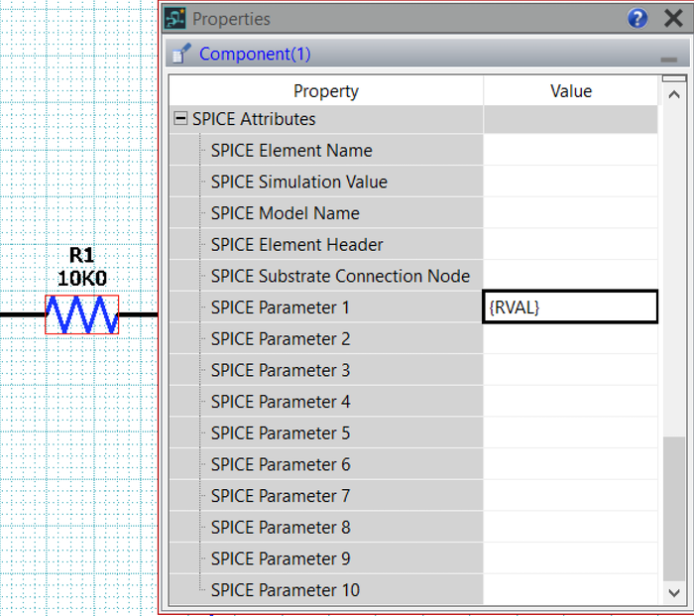Collapse the SPICE Attributes group
Image resolution: width=694 pixels, height=616 pixels.
point(180,118)
